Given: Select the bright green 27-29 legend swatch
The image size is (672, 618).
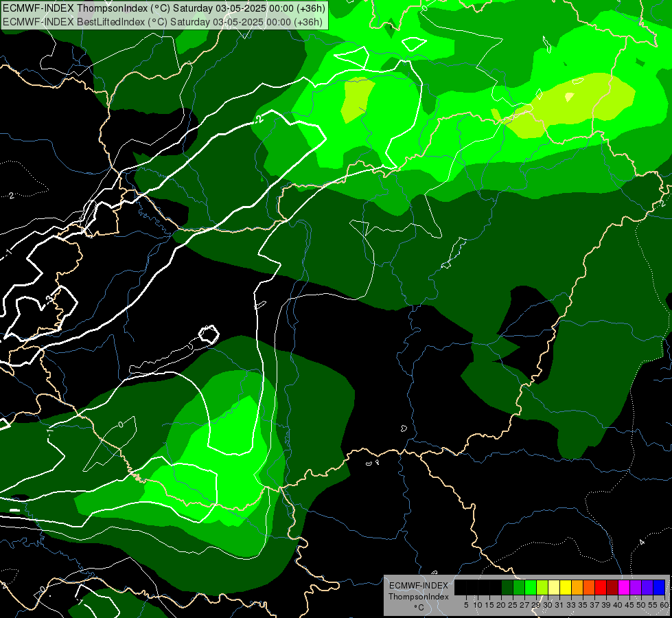Looking at the screenshot, I should pyautogui.click(x=531, y=587).
